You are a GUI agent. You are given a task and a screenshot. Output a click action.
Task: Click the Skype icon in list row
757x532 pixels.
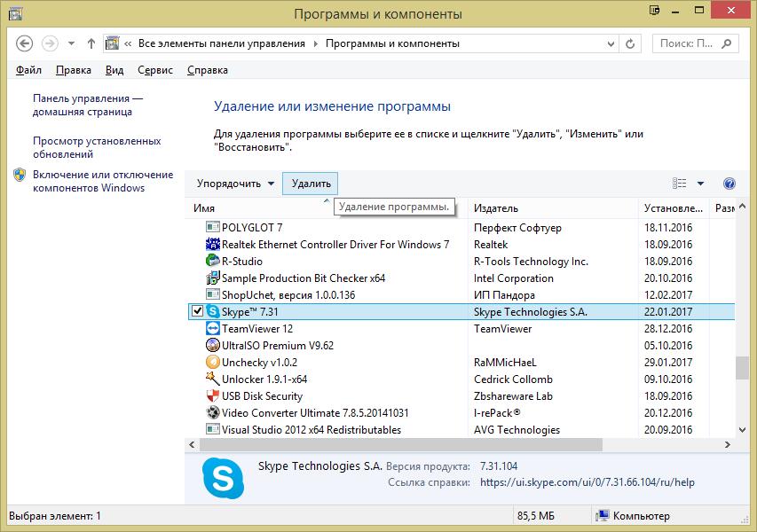pos(212,311)
